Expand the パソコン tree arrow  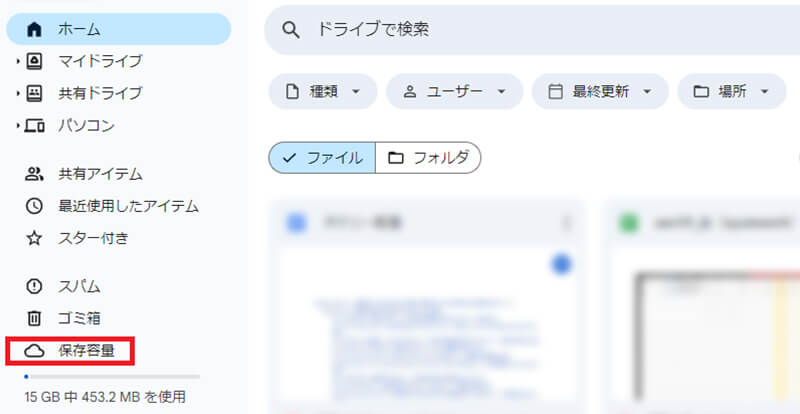point(18,126)
